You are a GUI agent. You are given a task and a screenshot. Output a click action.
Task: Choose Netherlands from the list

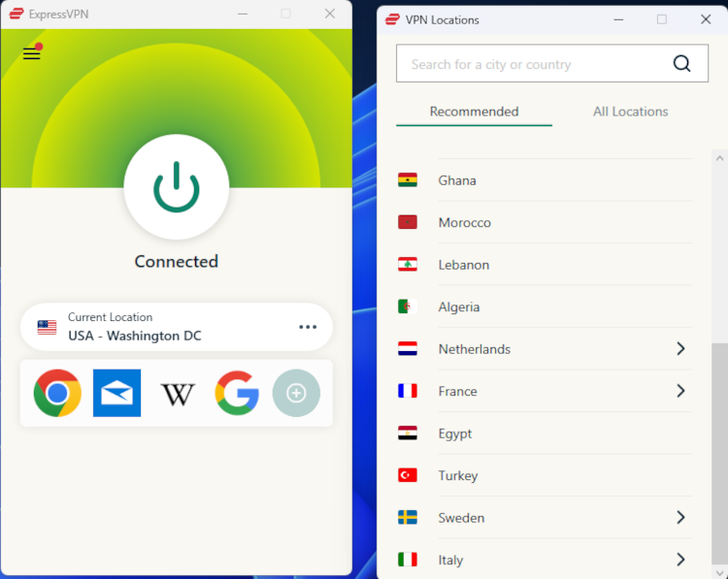click(545, 349)
